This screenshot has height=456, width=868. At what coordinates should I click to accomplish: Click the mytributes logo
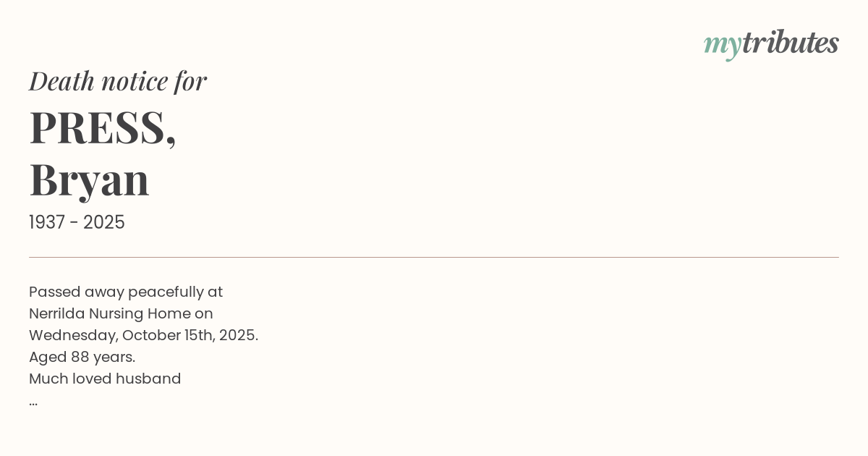(x=771, y=43)
